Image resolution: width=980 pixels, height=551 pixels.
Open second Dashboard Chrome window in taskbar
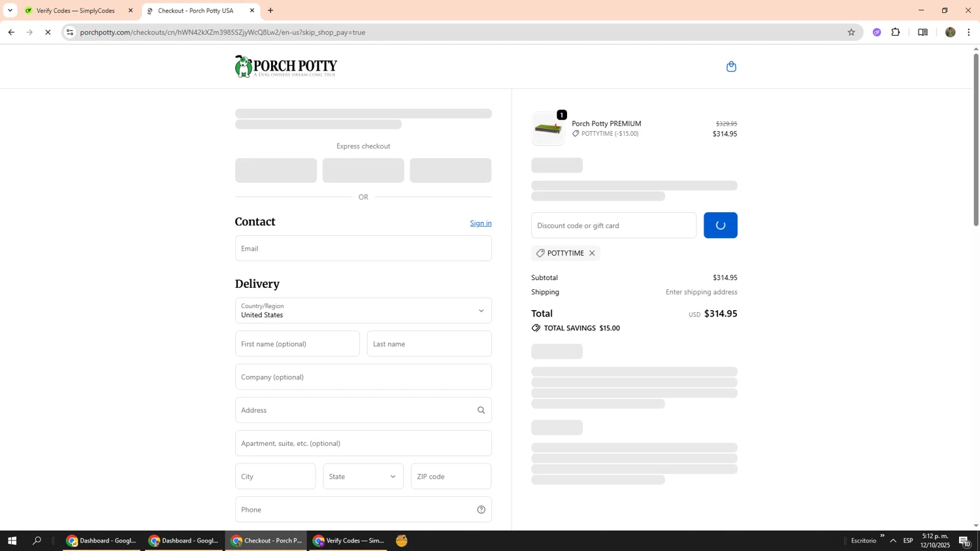pos(184,541)
